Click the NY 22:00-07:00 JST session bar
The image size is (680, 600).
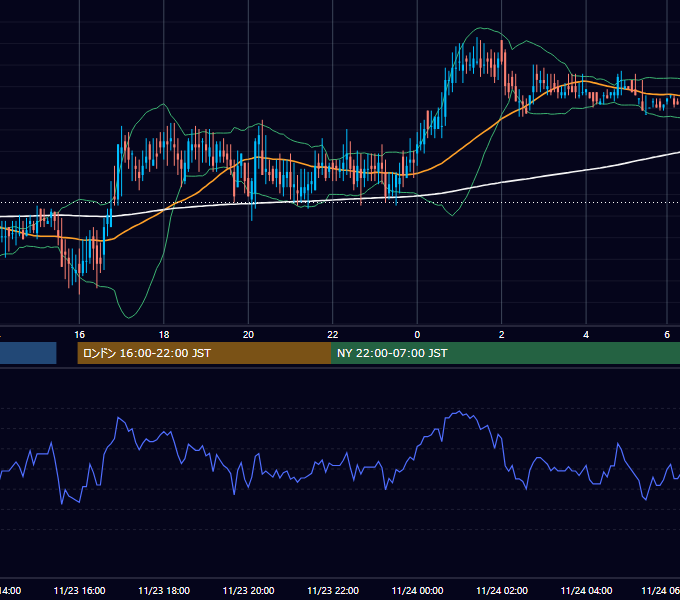505,353
